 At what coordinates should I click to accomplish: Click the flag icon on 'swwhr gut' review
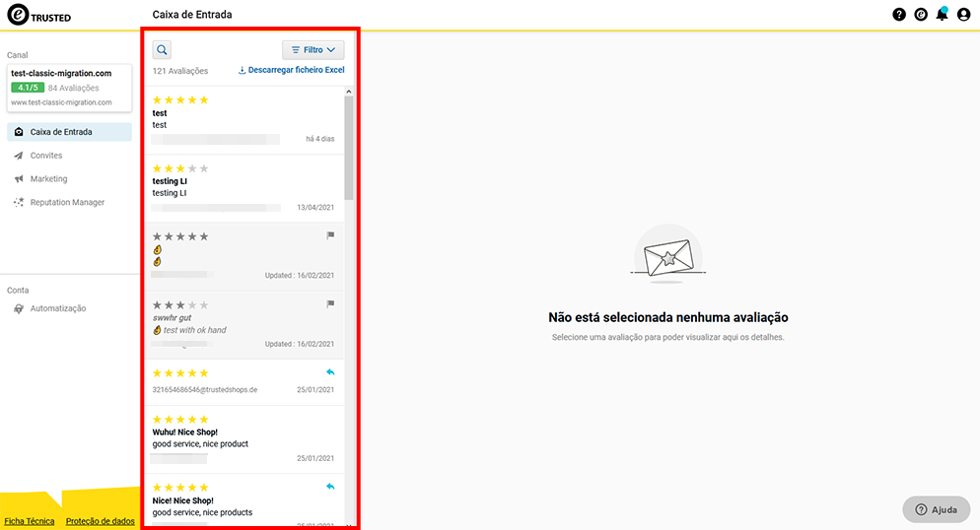330,304
